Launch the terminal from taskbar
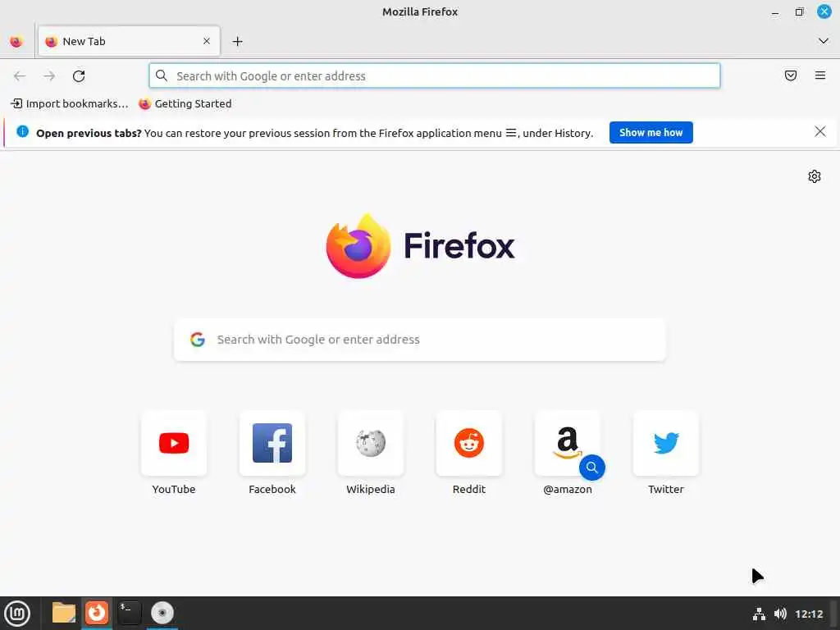840x630 pixels. (129, 613)
